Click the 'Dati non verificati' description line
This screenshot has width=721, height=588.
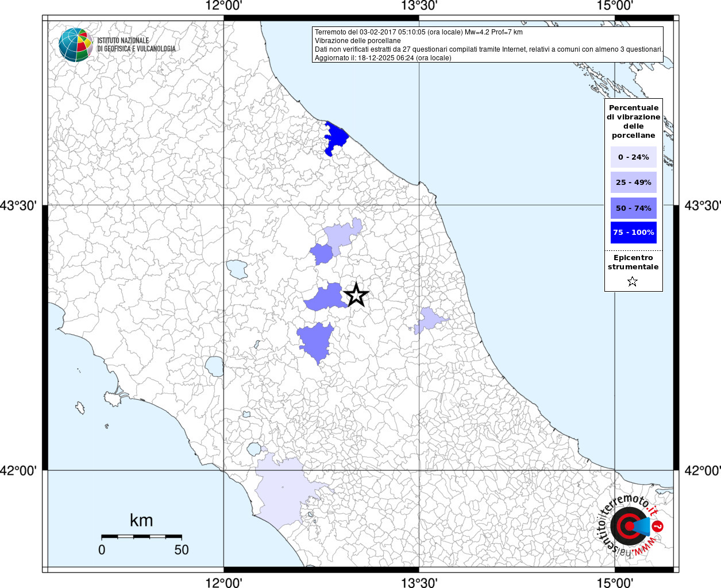[x=489, y=49]
